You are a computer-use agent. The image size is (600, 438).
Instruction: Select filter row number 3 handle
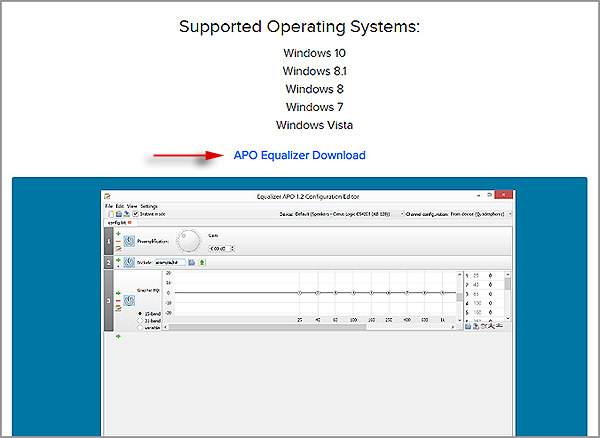coord(108,301)
